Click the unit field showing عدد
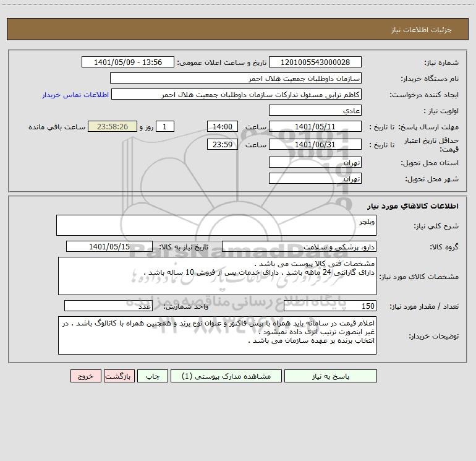 pyautogui.click(x=108, y=306)
